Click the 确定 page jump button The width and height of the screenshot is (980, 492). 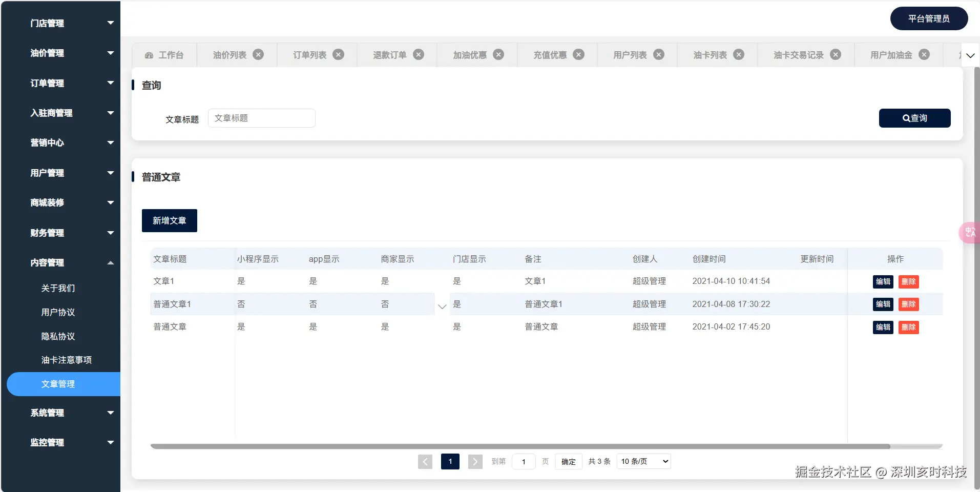click(569, 462)
